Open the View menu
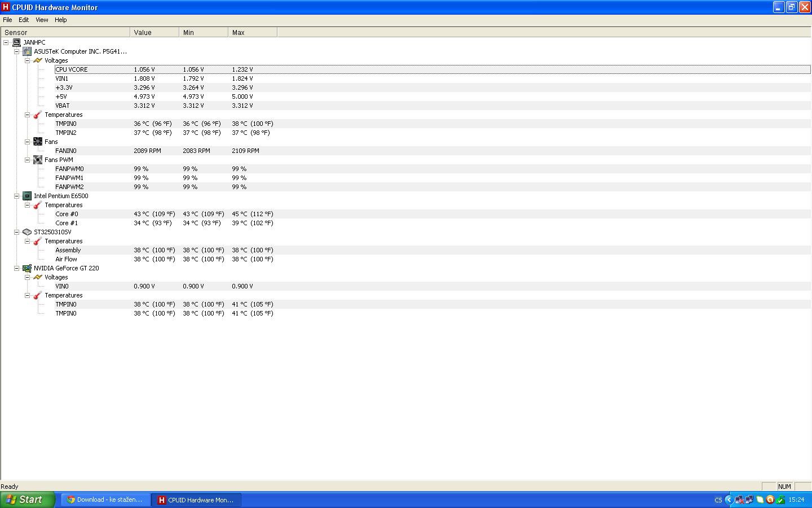Viewport: 812px width, 508px height. [42, 20]
